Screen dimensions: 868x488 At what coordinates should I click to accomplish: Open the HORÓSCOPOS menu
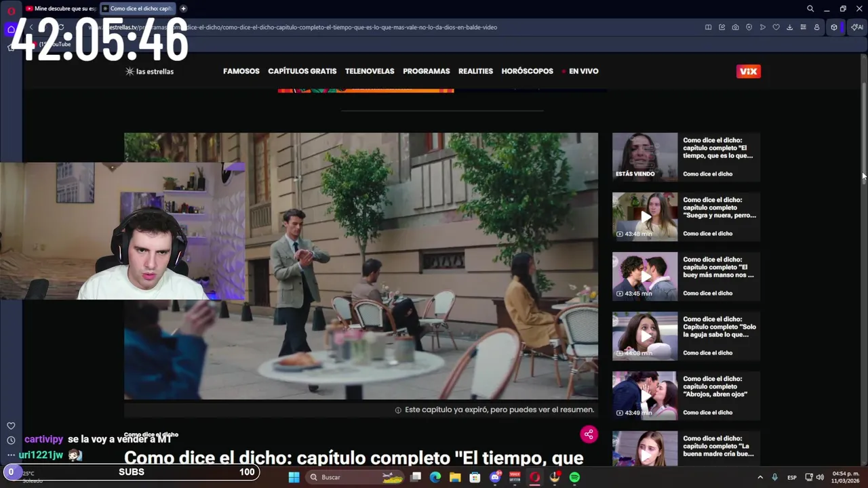[x=528, y=71]
